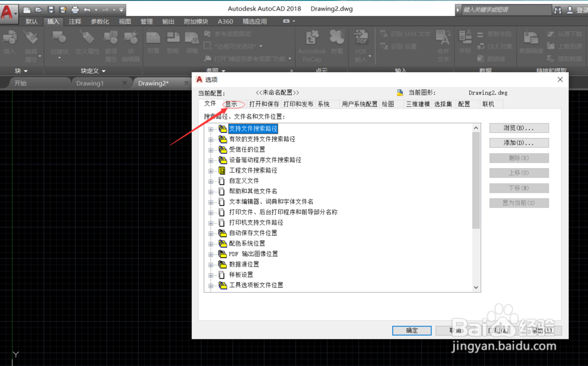Switch to the 默认 ribbon tab
Viewport: 588px width, 366px height.
(x=32, y=21)
